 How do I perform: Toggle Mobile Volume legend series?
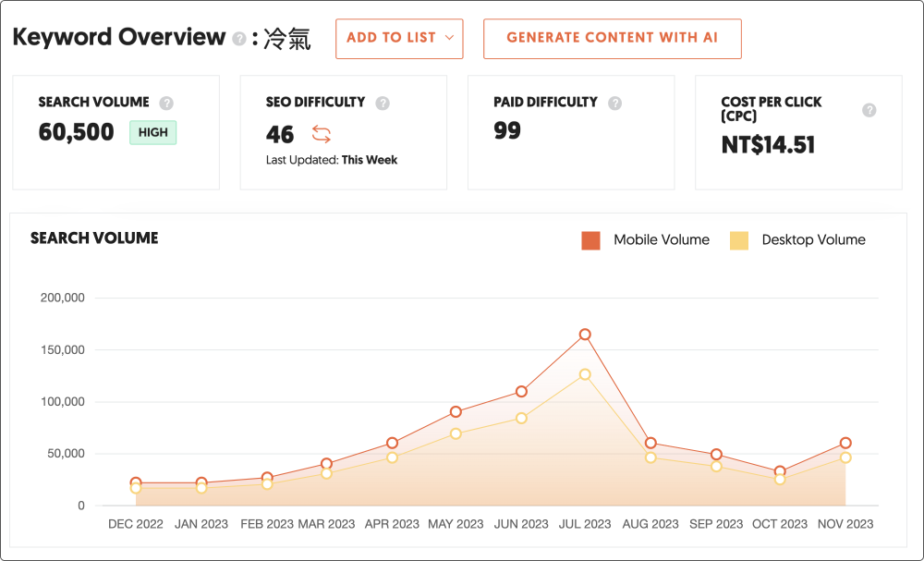click(x=661, y=240)
